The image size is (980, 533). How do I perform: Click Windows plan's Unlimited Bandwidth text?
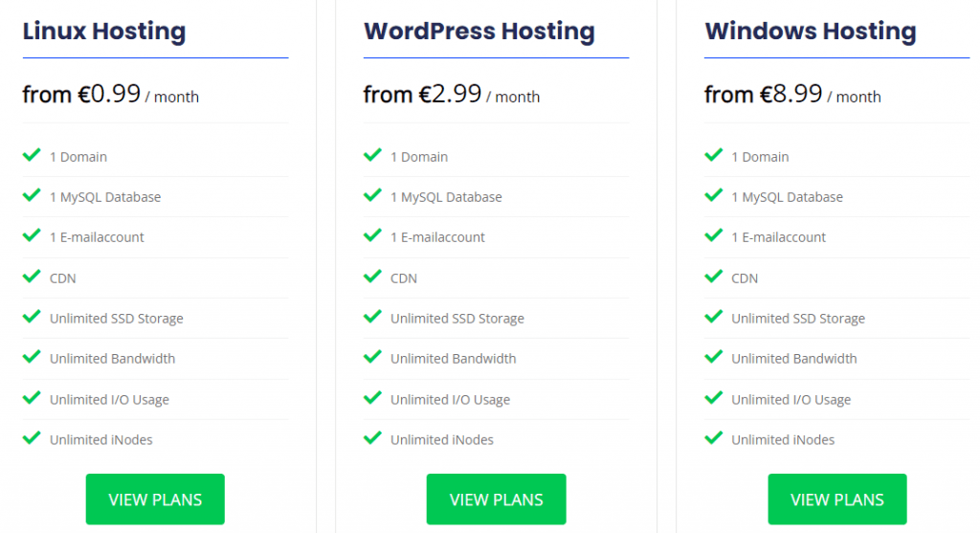(794, 359)
